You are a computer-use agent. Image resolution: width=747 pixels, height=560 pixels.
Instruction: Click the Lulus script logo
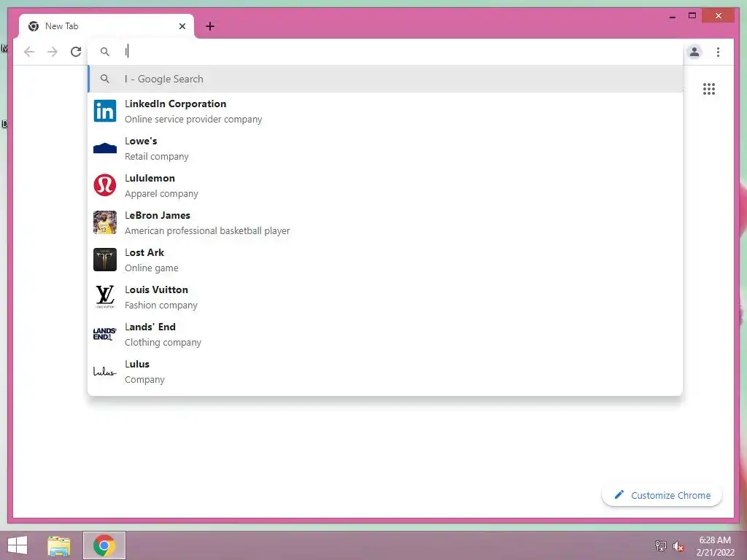tap(105, 371)
